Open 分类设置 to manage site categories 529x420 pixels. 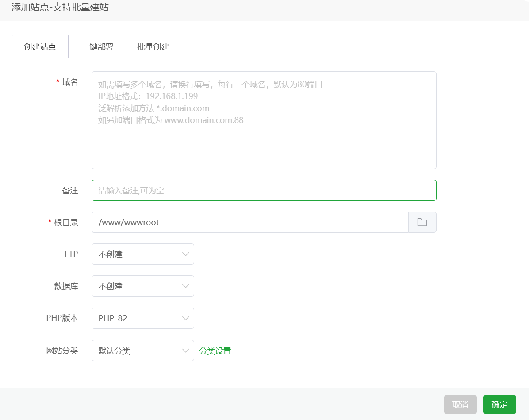[215, 350]
